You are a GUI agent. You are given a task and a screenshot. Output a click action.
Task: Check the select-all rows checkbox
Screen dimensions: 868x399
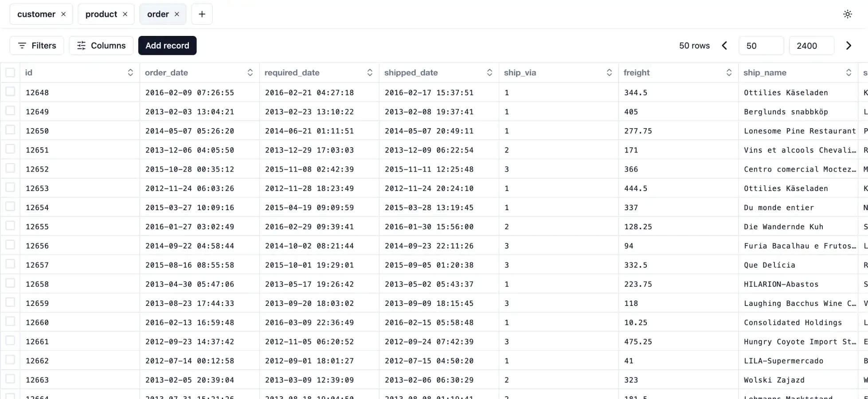click(x=10, y=73)
